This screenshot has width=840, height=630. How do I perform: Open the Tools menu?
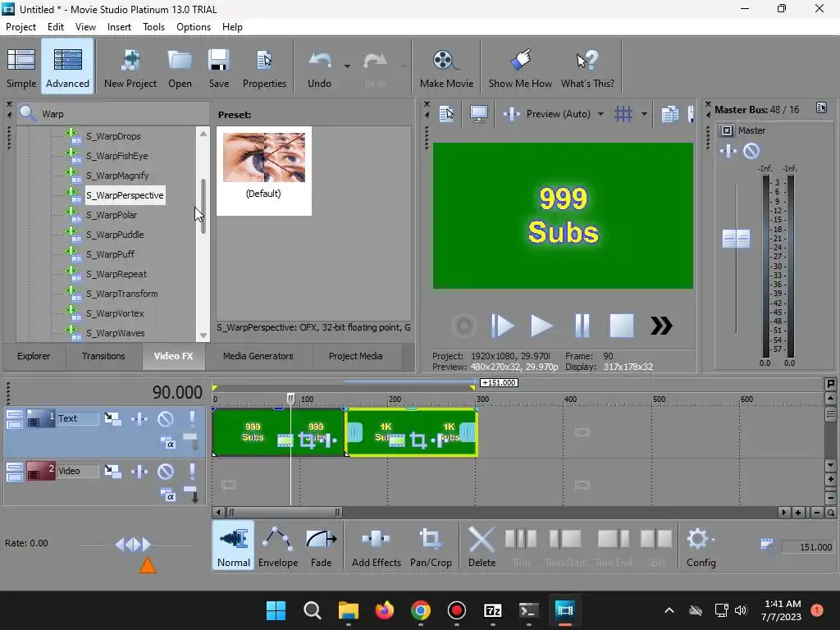pyautogui.click(x=153, y=27)
